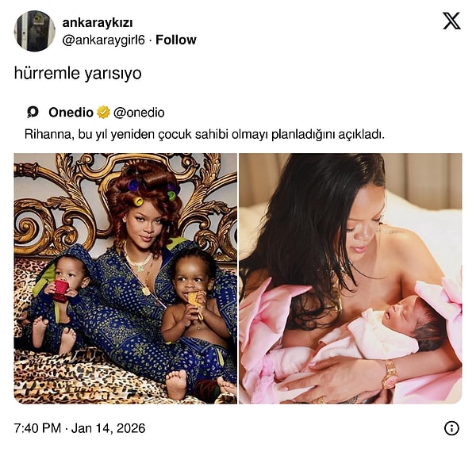
Task: Click the 'hürremle yarısıyo' tweet text
Action: click(x=78, y=73)
